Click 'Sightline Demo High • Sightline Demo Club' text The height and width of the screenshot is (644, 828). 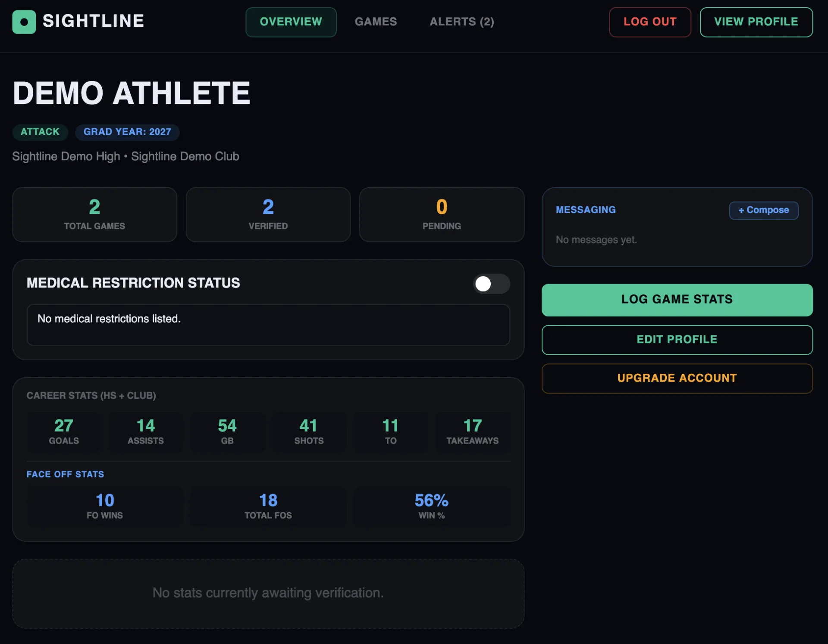(125, 156)
